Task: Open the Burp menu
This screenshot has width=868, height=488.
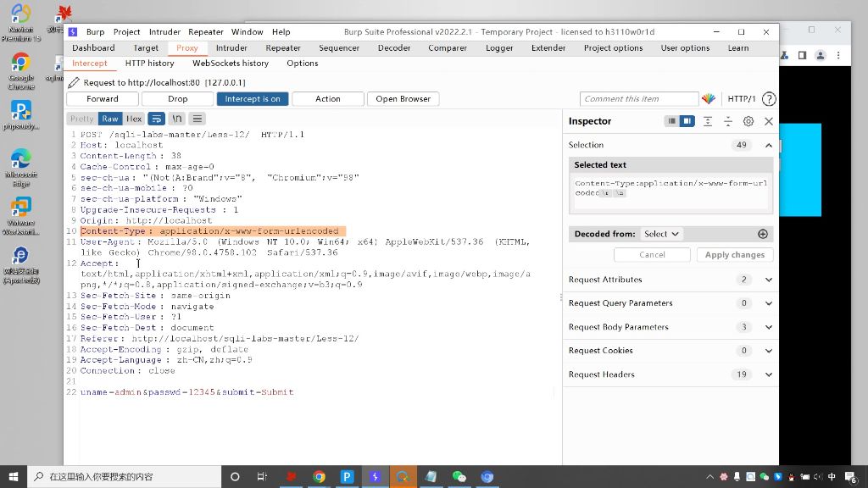Action: [x=95, y=31]
